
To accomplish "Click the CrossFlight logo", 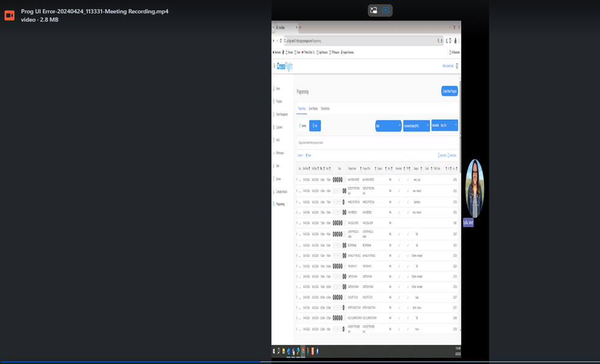I will coord(284,67).
